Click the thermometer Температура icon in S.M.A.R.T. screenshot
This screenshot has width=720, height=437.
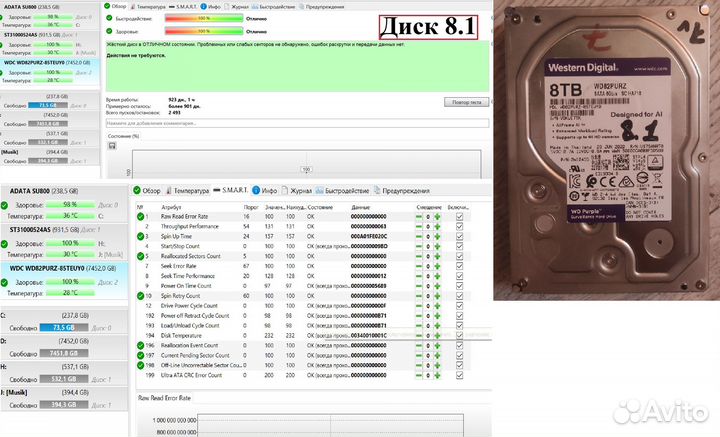click(169, 190)
